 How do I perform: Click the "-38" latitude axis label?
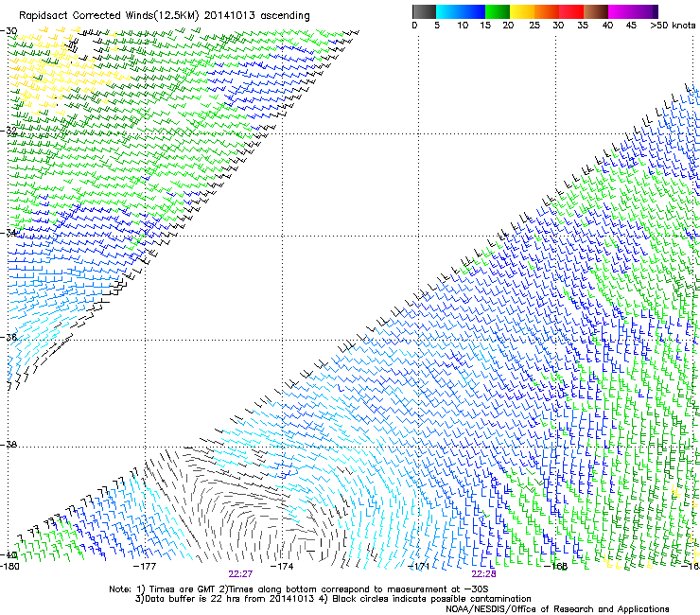9,445
